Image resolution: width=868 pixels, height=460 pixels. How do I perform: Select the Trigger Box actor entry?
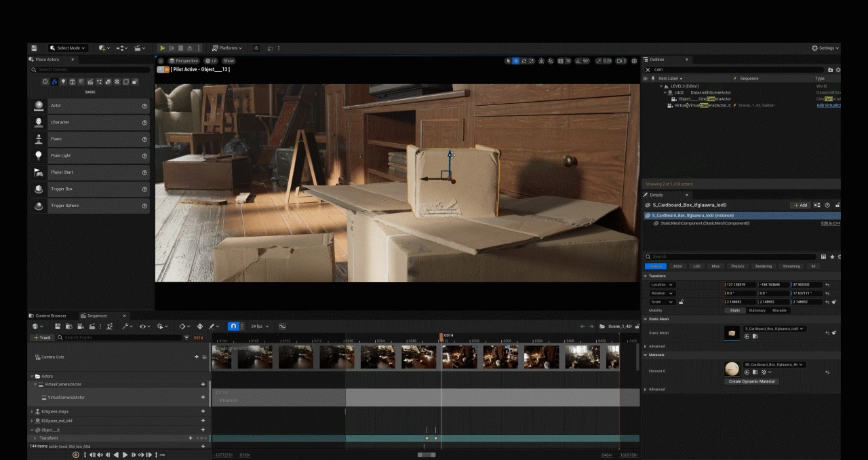point(89,189)
